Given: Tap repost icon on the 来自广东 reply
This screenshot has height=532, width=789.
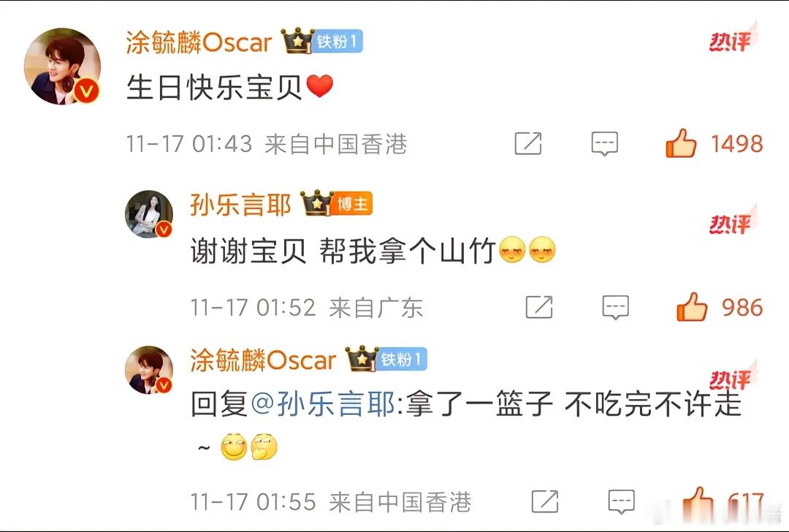Looking at the screenshot, I should tap(539, 307).
